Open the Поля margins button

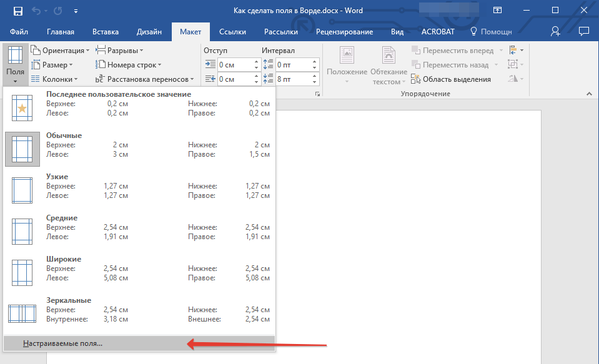[x=16, y=65]
